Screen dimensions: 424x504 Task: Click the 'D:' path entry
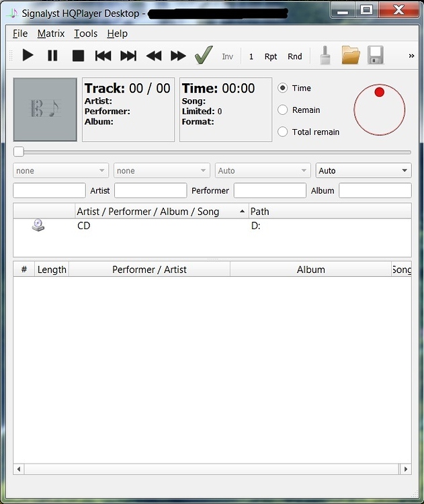tap(255, 226)
